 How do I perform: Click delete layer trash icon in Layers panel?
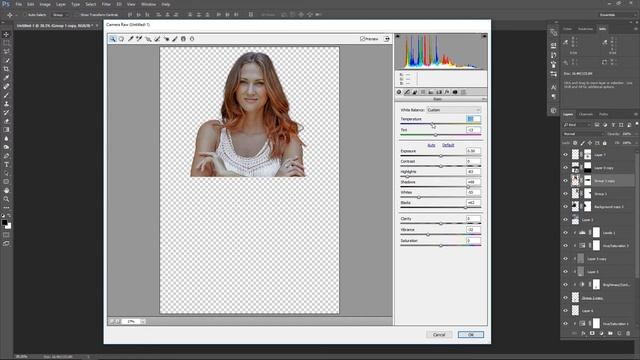628,333
